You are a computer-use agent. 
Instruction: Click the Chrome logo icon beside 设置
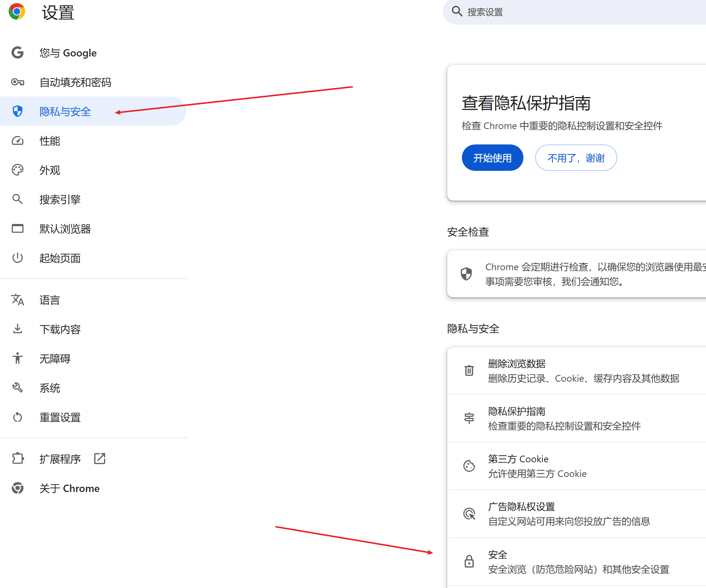click(x=17, y=12)
